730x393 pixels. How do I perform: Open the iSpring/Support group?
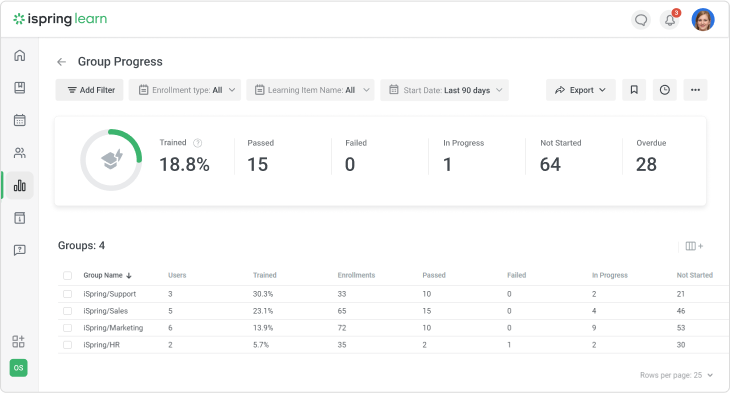109,294
